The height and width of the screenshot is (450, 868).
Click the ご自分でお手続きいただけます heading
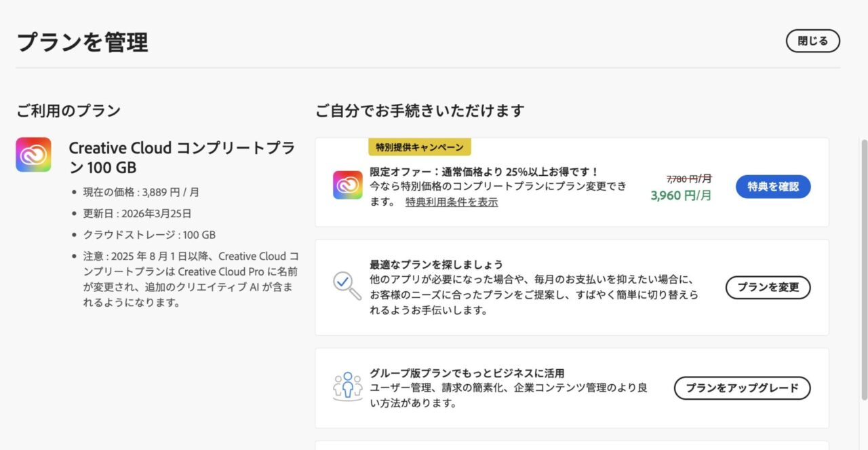coord(420,111)
